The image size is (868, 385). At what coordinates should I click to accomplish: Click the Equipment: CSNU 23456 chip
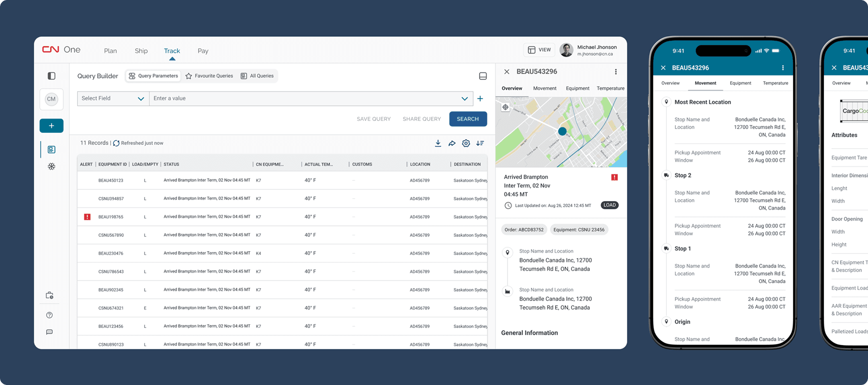click(x=579, y=230)
